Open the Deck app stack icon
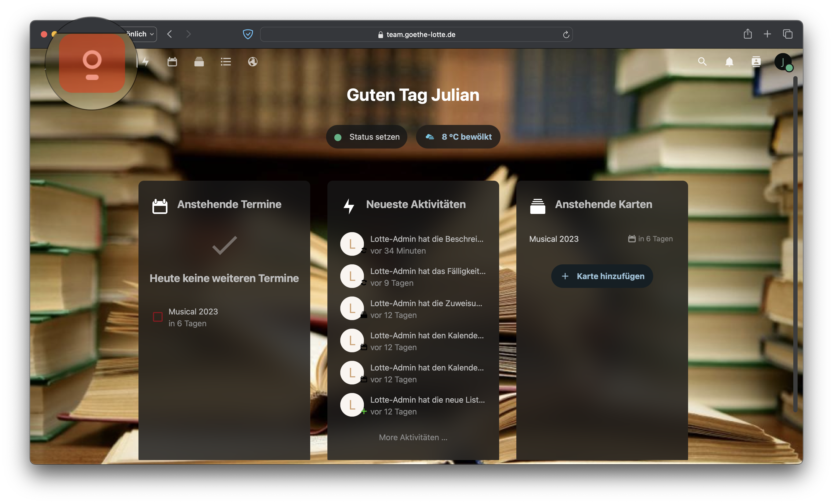Screen dimensions: 833x504 coord(199,62)
